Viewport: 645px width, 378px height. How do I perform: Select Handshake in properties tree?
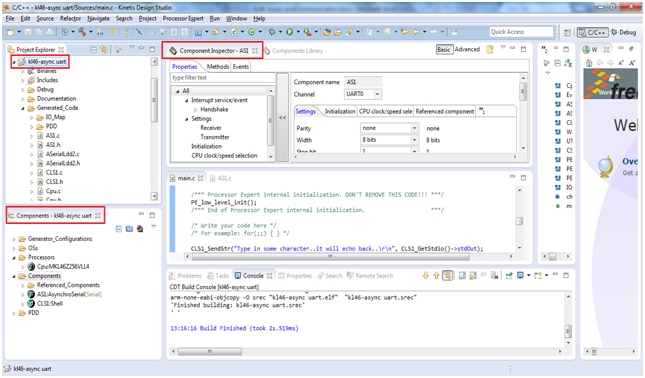(x=214, y=109)
